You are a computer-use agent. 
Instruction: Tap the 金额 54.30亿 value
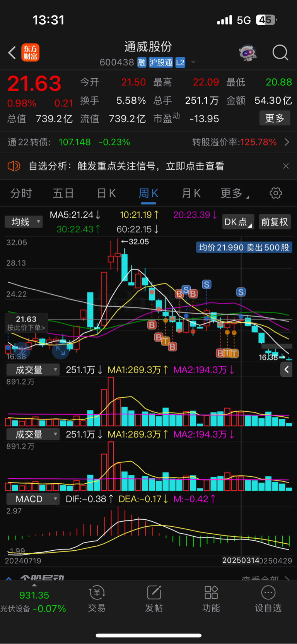pos(273,101)
